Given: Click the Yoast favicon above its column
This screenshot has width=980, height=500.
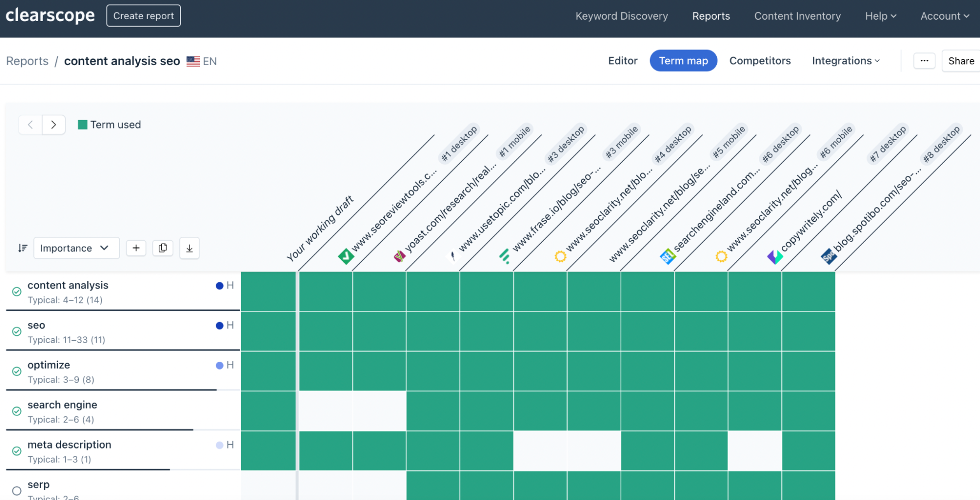Looking at the screenshot, I should (400, 255).
